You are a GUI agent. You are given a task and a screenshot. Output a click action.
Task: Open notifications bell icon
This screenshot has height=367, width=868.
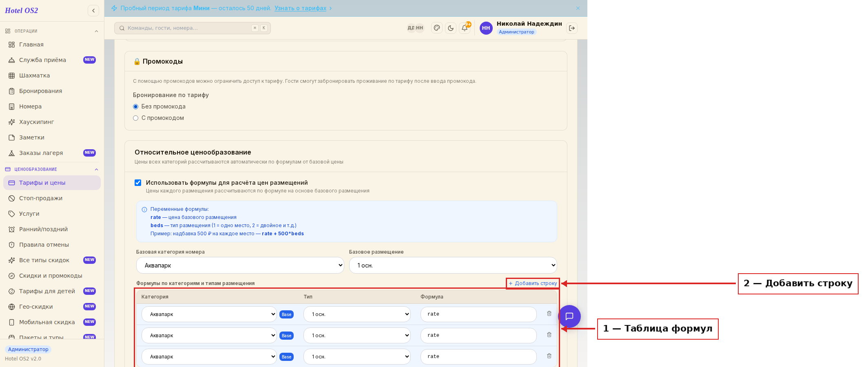point(465,28)
